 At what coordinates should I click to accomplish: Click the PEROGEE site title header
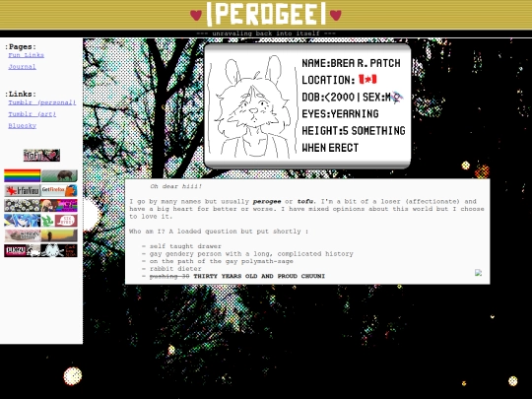pos(266,14)
